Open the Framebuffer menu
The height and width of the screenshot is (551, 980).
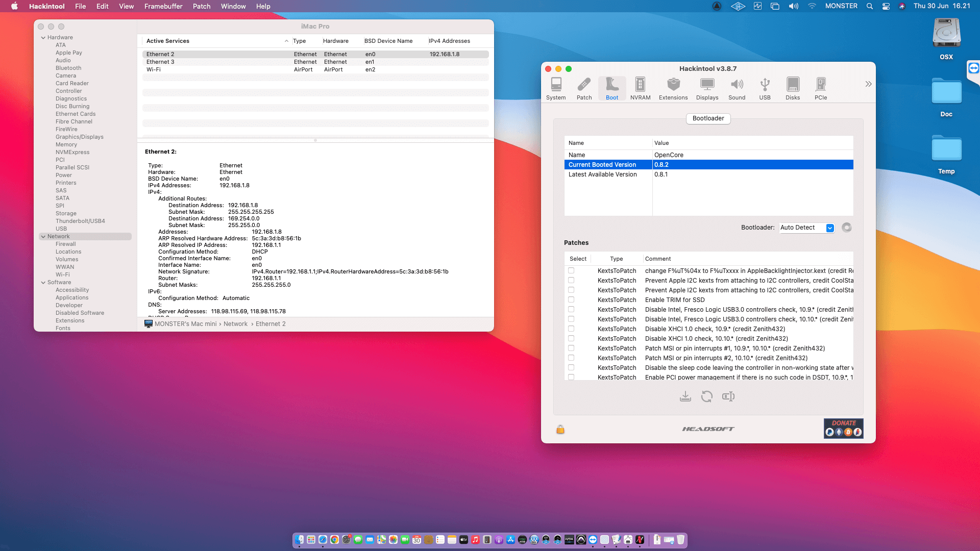coord(163,6)
